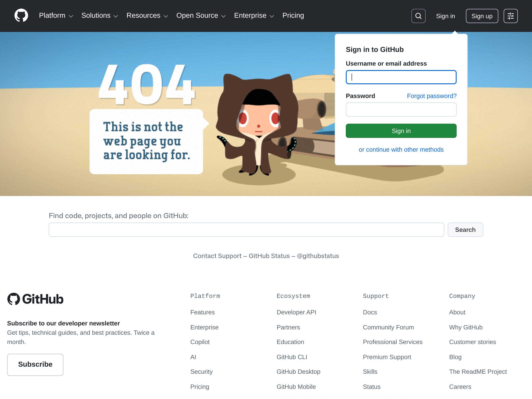Focus the find code search box
532x399 pixels.
point(246,230)
